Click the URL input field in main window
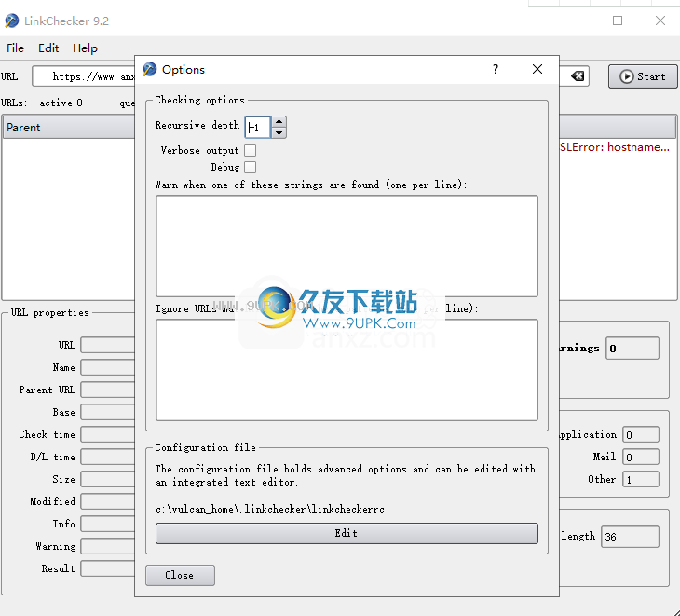 [84, 76]
